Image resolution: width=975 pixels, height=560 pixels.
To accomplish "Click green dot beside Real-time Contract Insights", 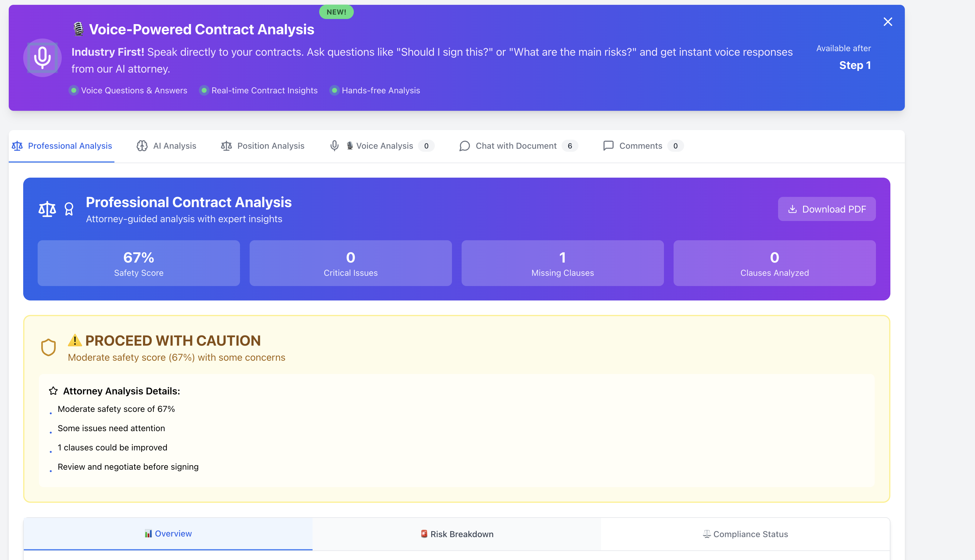I will coord(204,90).
